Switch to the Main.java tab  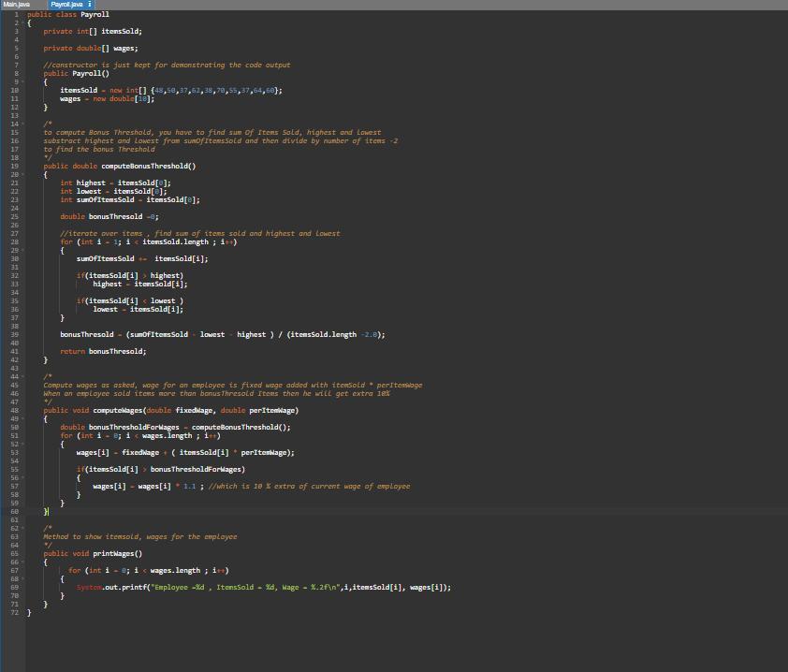click(x=16, y=5)
